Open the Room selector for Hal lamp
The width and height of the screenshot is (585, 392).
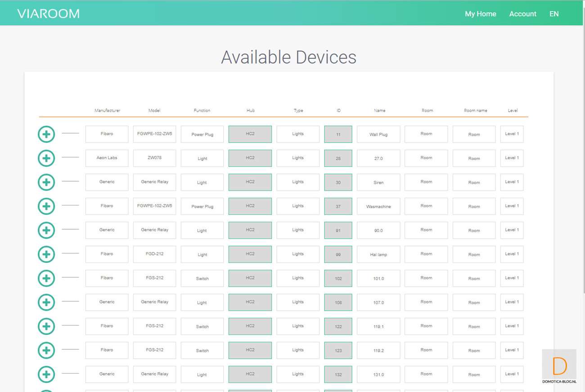(x=426, y=254)
